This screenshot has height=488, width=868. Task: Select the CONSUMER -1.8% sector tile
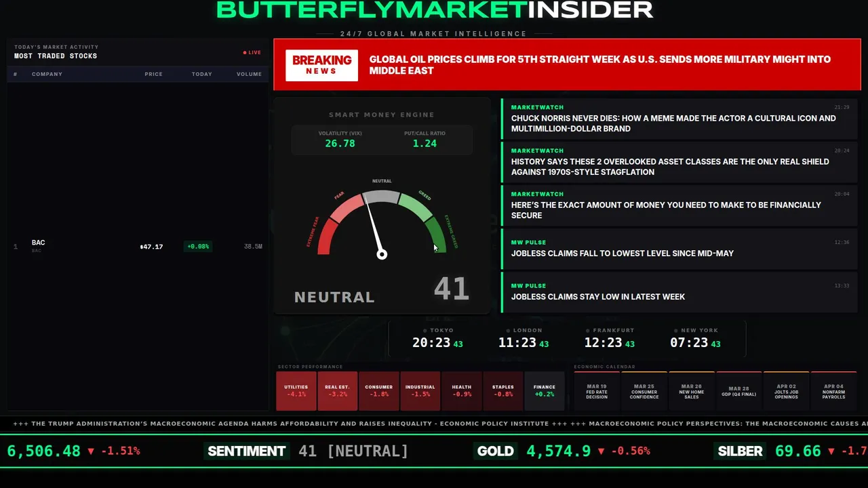click(x=379, y=390)
